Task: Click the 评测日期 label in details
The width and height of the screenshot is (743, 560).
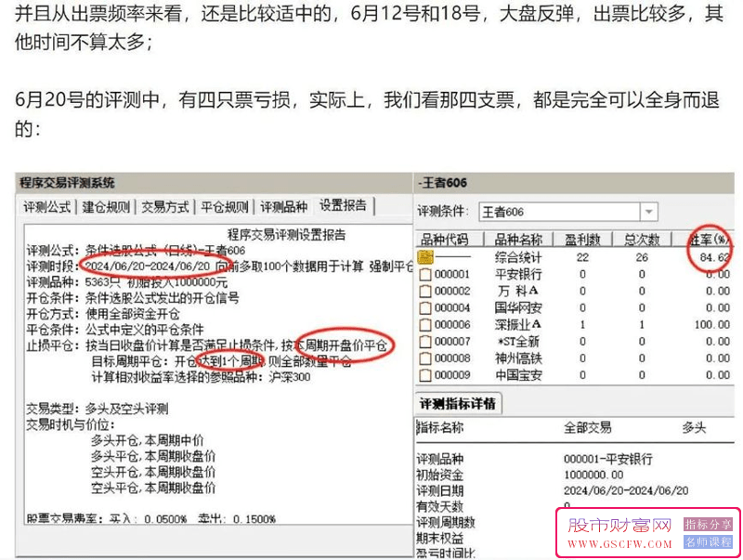Action: (x=439, y=491)
